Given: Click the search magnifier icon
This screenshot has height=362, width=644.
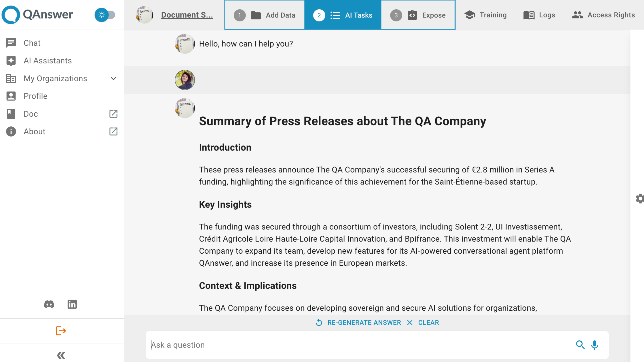Looking at the screenshot, I should pyautogui.click(x=580, y=345).
